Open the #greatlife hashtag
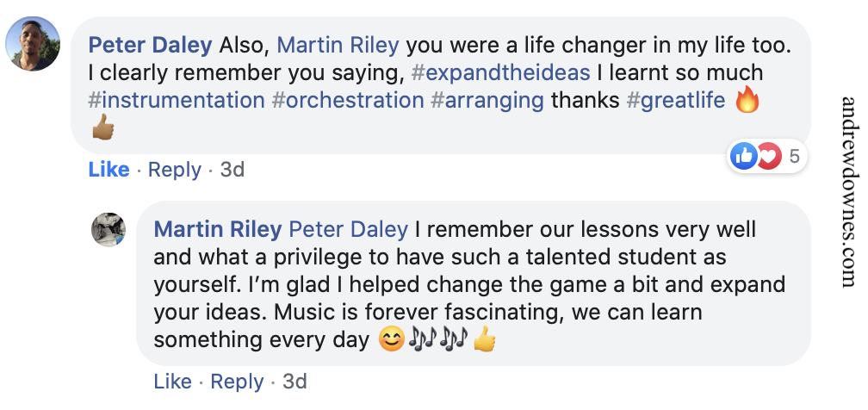Screen dimensions: 868x410 pos(676,100)
